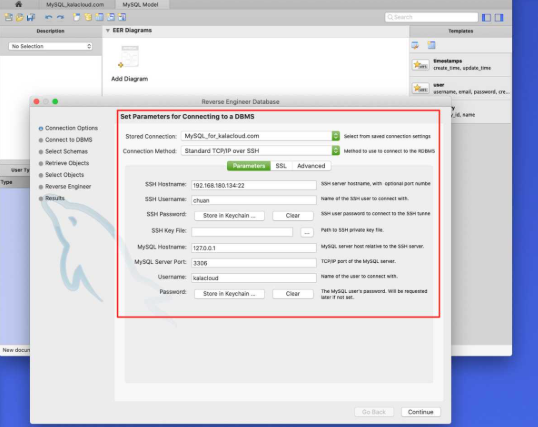The height and width of the screenshot is (427, 538).
Task: Click Store in Keychain for SSH Password
Action: click(x=229, y=216)
